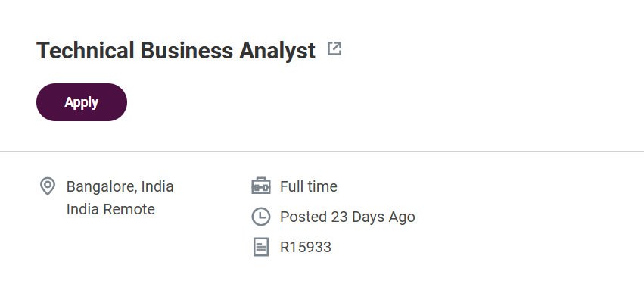644x306 pixels.
Task: Open the Technical Business Analyst title
Action: coord(176,51)
